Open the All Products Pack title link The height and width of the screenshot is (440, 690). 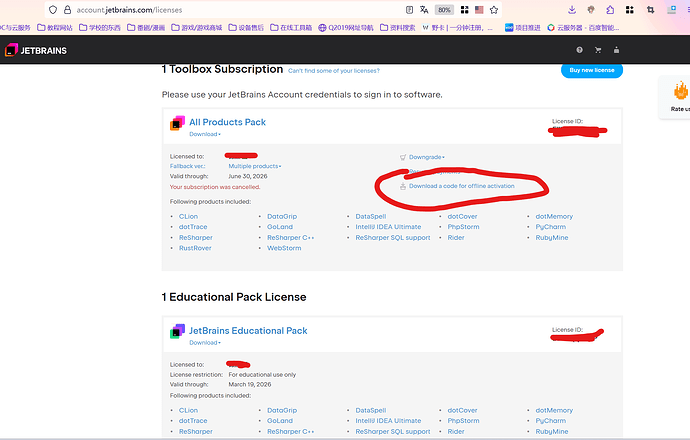click(228, 122)
